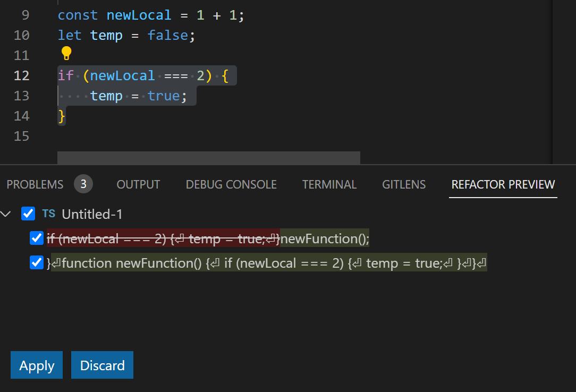Click the Discard button
This screenshot has height=392, width=576.
pos(102,365)
